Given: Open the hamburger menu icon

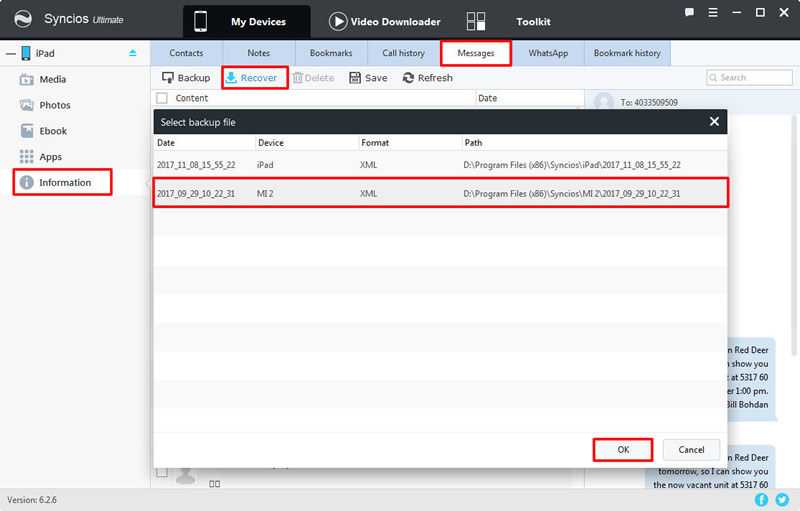Looking at the screenshot, I should coord(713,13).
